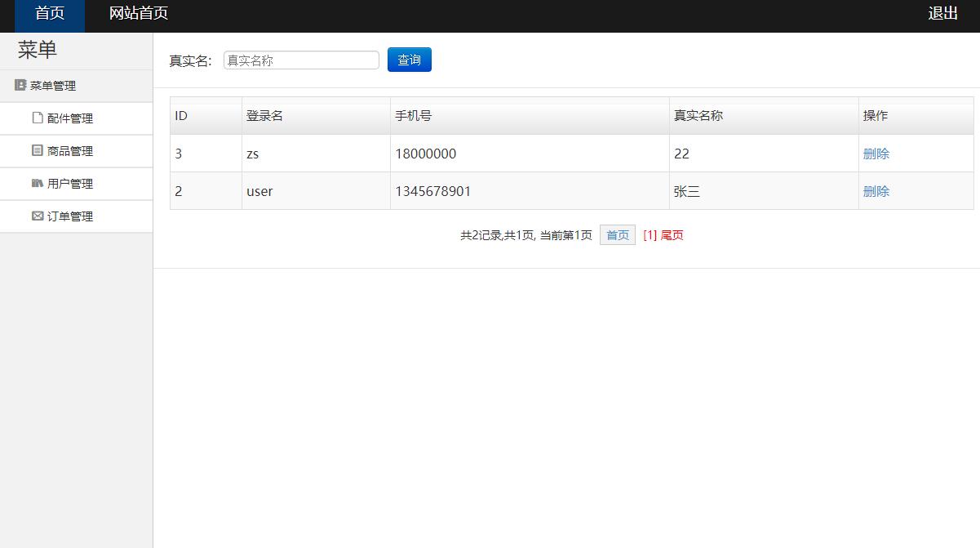Open 用户管理 in sidebar
The height and width of the screenshot is (548, 980).
click(76, 184)
